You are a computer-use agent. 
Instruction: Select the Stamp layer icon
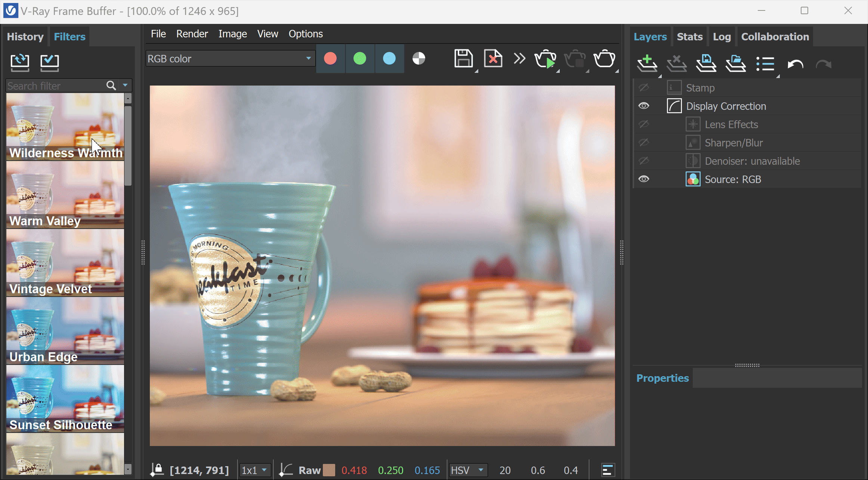pos(674,88)
